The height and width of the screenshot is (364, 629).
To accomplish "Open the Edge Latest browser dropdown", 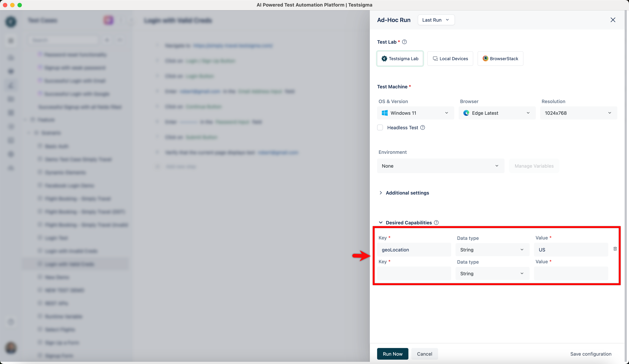I will click(x=497, y=113).
